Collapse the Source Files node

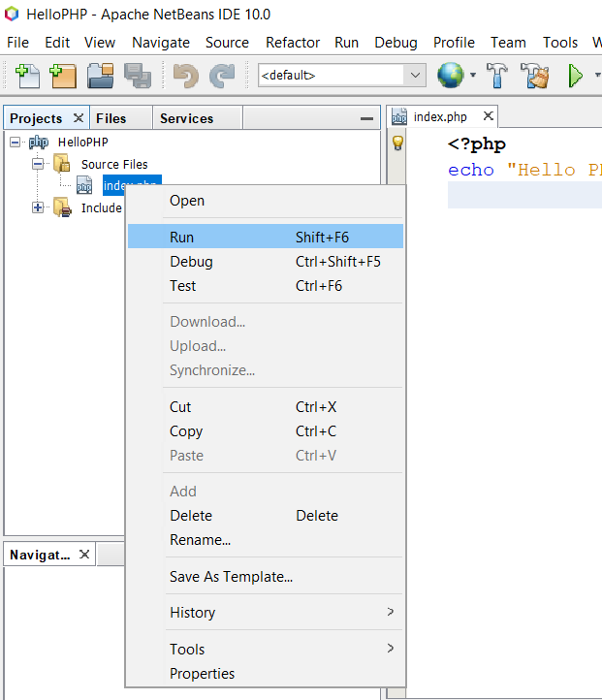38,164
